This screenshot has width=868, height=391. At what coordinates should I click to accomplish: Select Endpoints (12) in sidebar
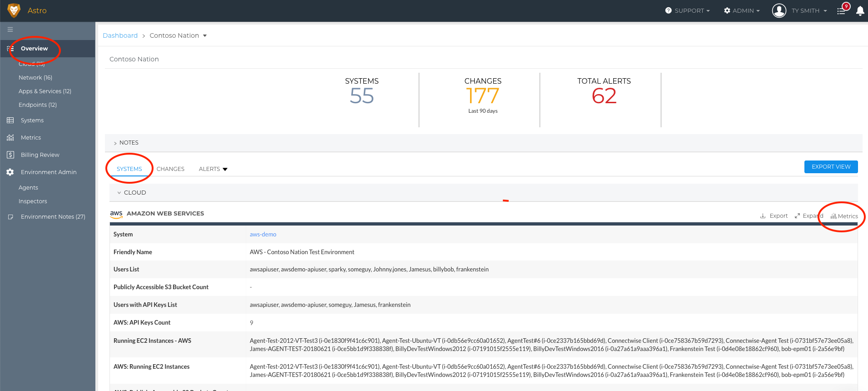[x=38, y=105]
